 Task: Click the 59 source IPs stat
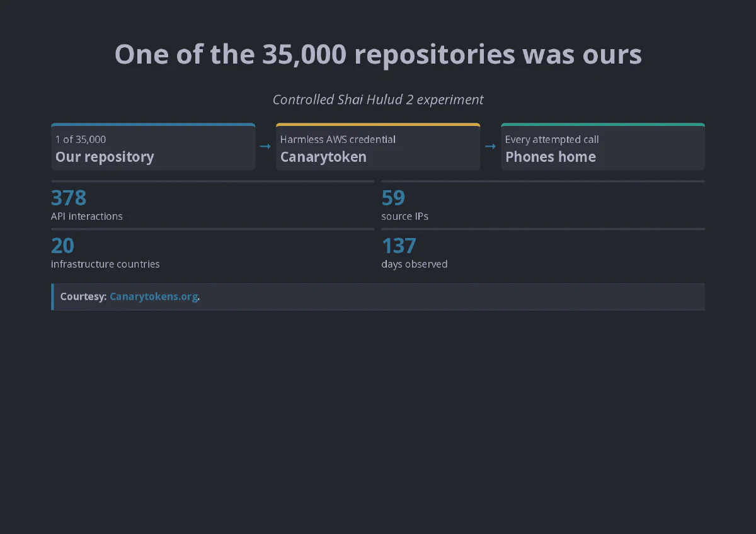(x=543, y=202)
